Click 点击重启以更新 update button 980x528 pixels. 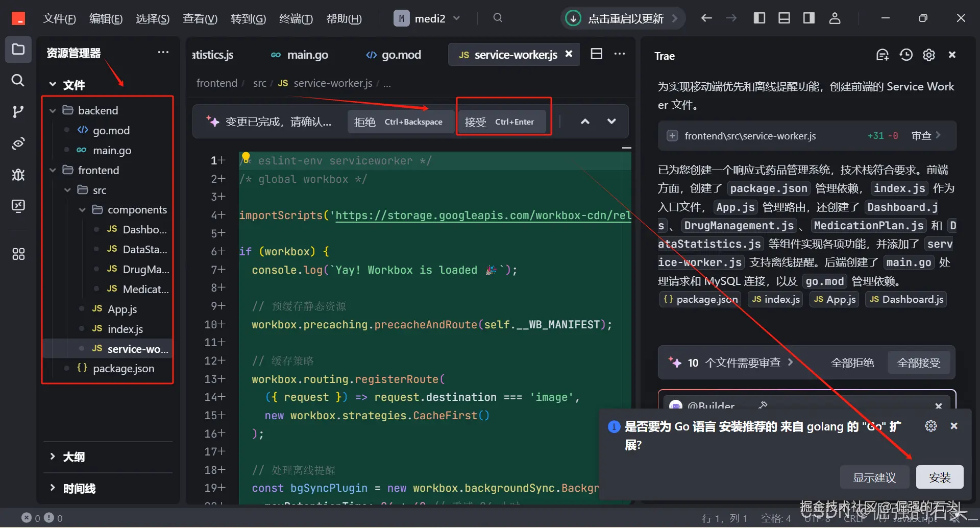(x=623, y=19)
